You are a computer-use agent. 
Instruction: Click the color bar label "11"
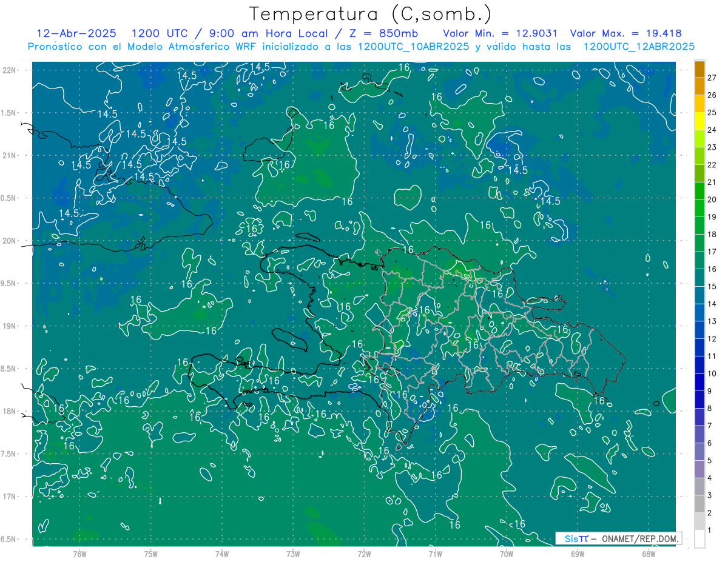point(713,356)
